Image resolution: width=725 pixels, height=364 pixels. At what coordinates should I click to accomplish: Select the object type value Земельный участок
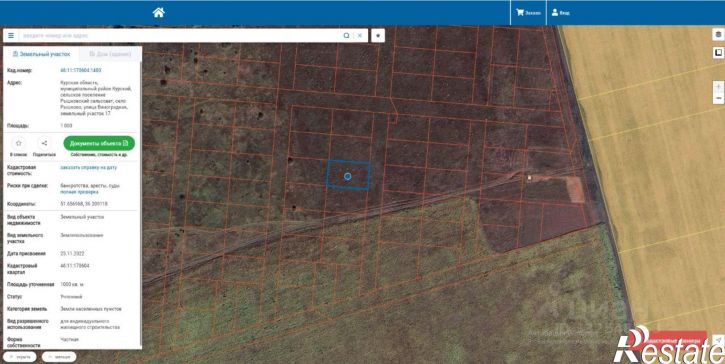(82, 216)
